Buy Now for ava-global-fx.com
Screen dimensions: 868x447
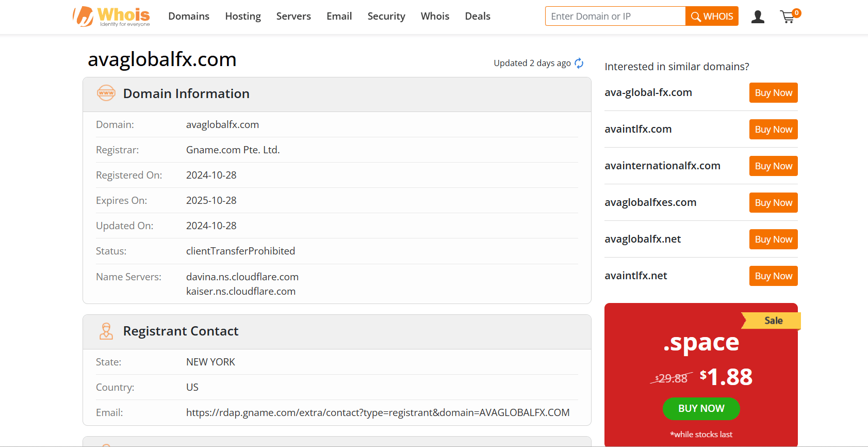[774, 93]
